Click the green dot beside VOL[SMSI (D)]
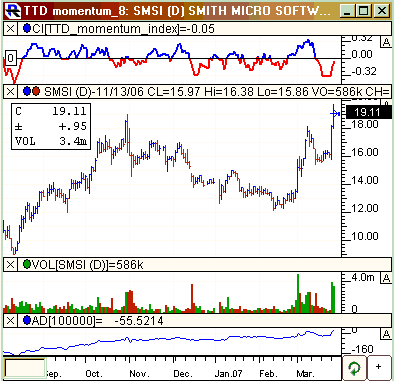 [27, 265]
